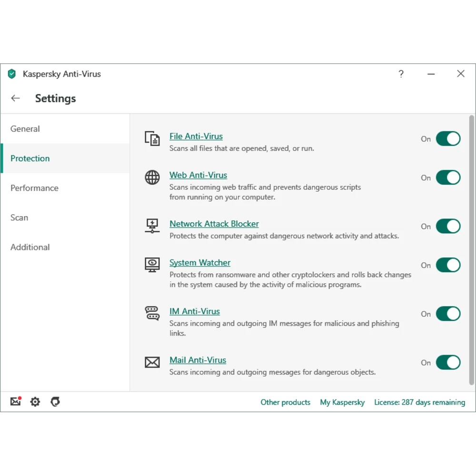The width and height of the screenshot is (476, 476).
Task: Open the support agent icon in footer
Action: 55,402
